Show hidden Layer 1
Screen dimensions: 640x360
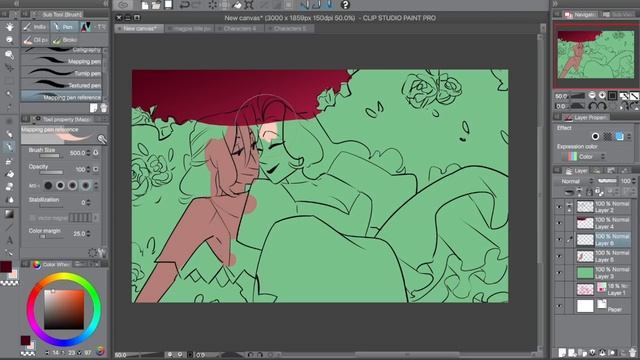coord(559,289)
